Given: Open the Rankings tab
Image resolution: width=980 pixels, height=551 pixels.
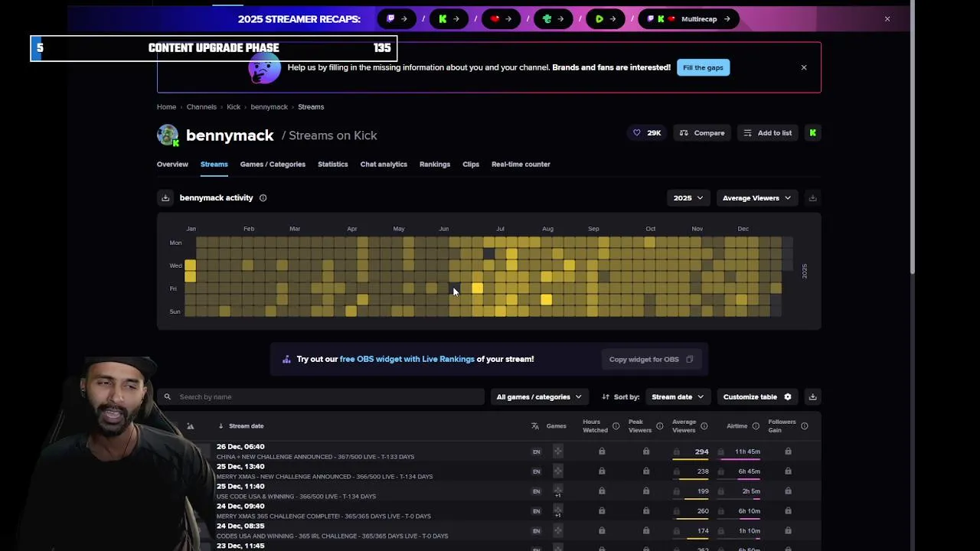Looking at the screenshot, I should tap(435, 164).
